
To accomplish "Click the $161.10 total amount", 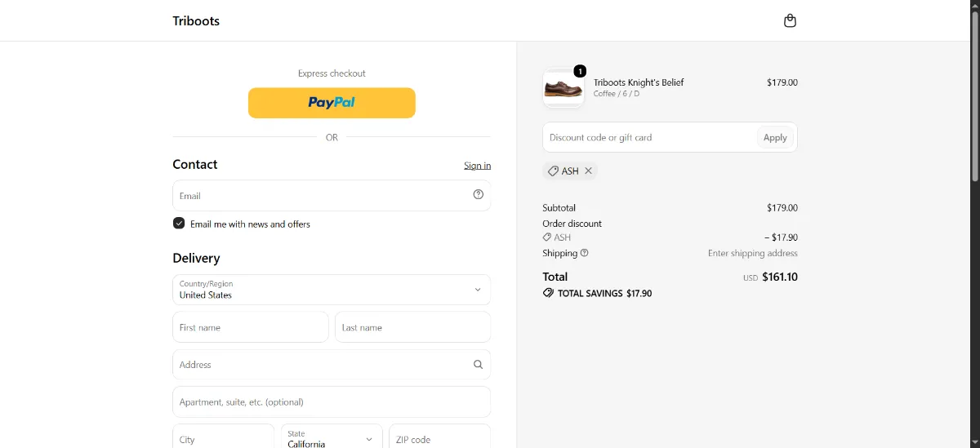I will pos(780,277).
